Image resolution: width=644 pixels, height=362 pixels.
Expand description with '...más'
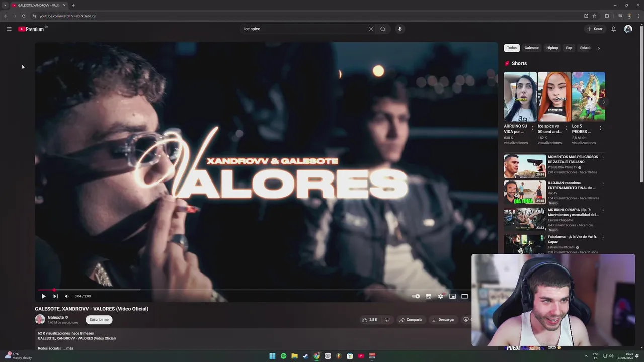click(68, 348)
